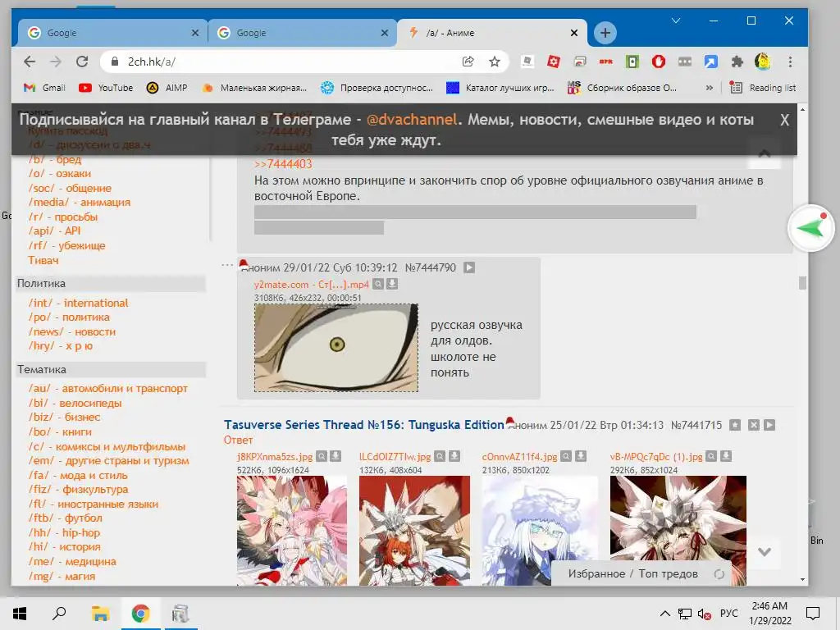Open the YouTube bookmark
840x630 pixels.
(106, 87)
